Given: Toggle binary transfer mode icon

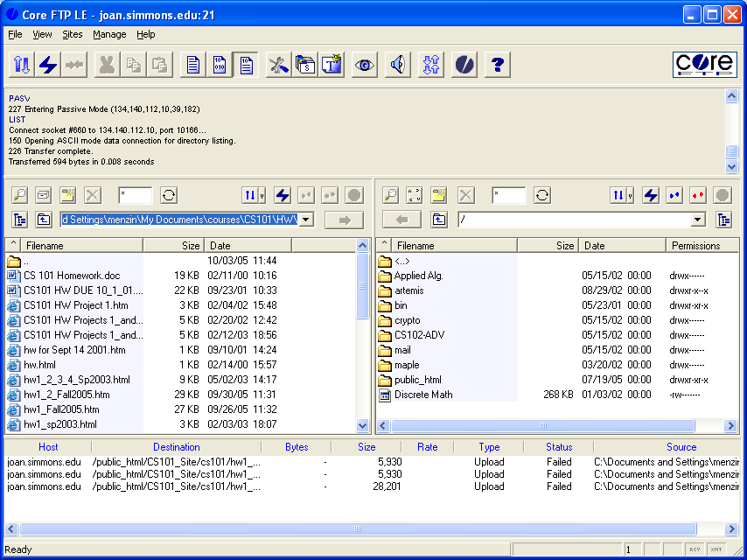Looking at the screenshot, I should (220, 66).
